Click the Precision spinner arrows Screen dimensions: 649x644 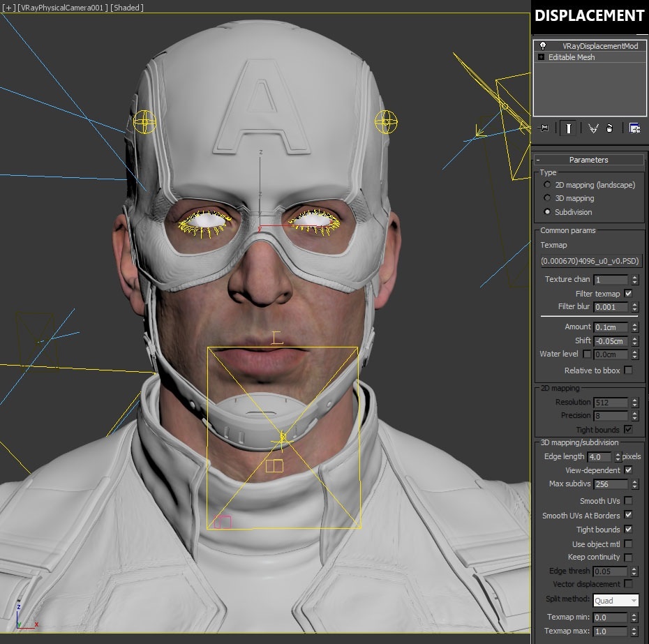coord(635,416)
